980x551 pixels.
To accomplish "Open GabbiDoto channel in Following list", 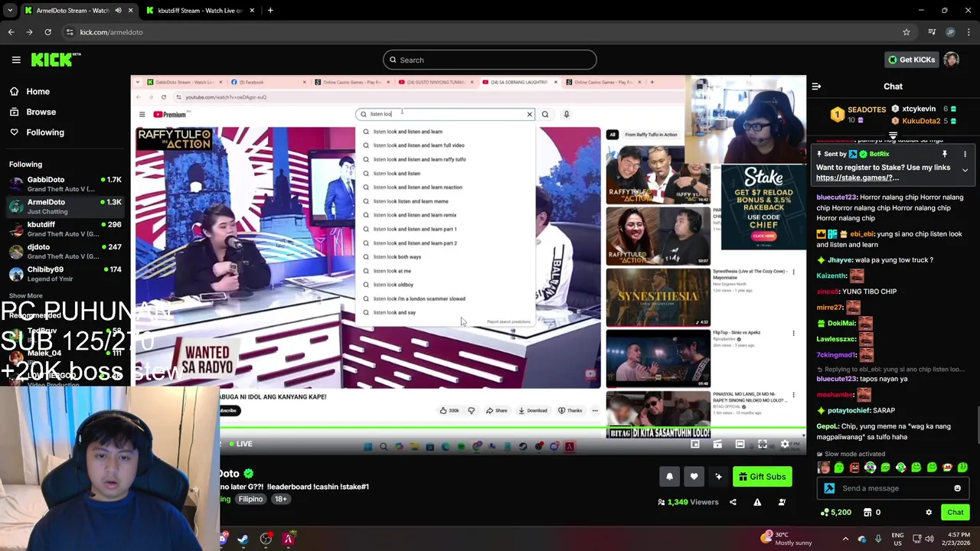I will click(x=64, y=184).
